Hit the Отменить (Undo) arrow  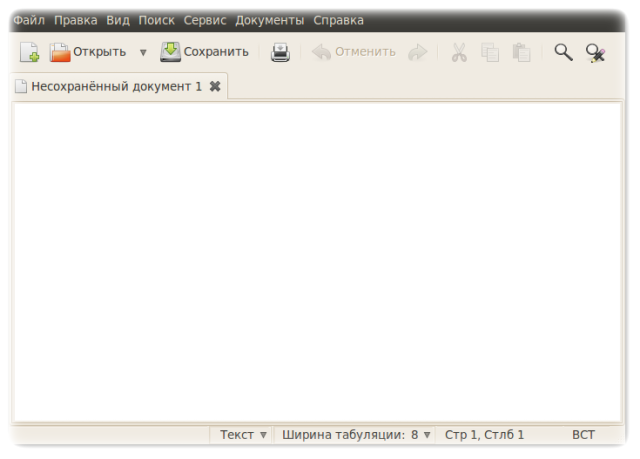click(x=354, y=52)
